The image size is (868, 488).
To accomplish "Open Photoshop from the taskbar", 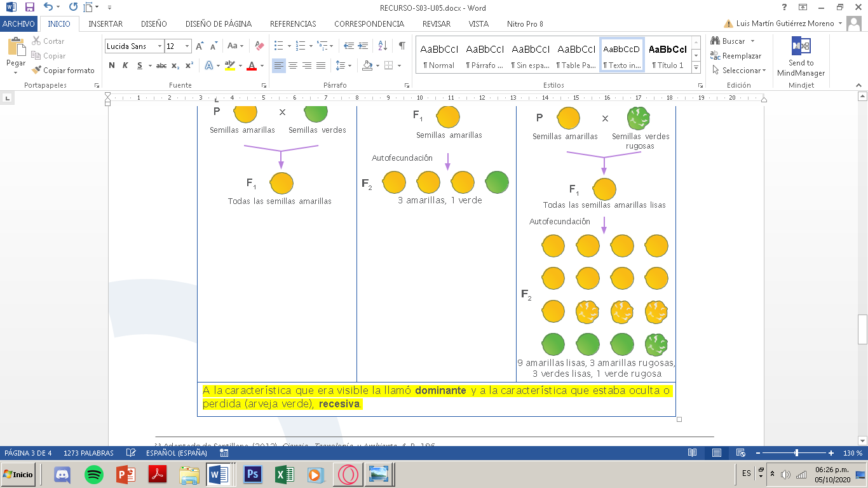I will (x=253, y=475).
